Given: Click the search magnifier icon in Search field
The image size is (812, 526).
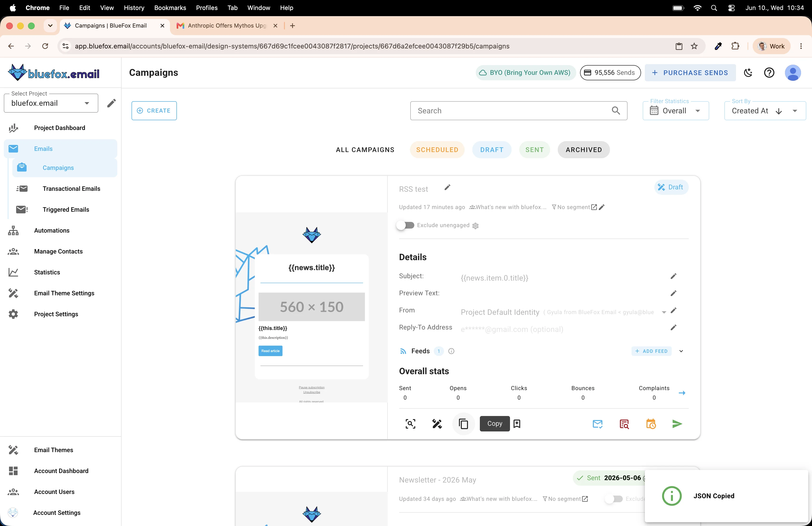Looking at the screenshot, I should 616,111.
